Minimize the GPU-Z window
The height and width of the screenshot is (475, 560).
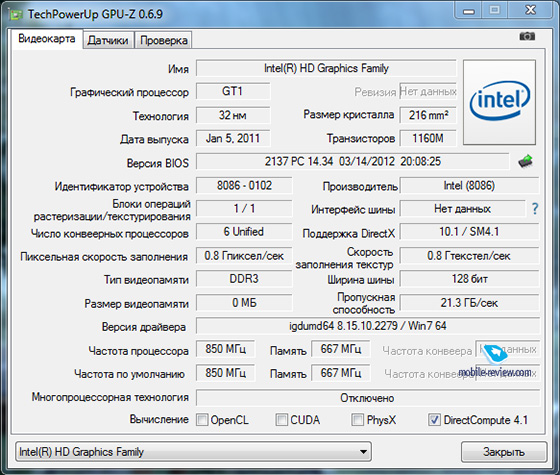[x=469, y=11]
